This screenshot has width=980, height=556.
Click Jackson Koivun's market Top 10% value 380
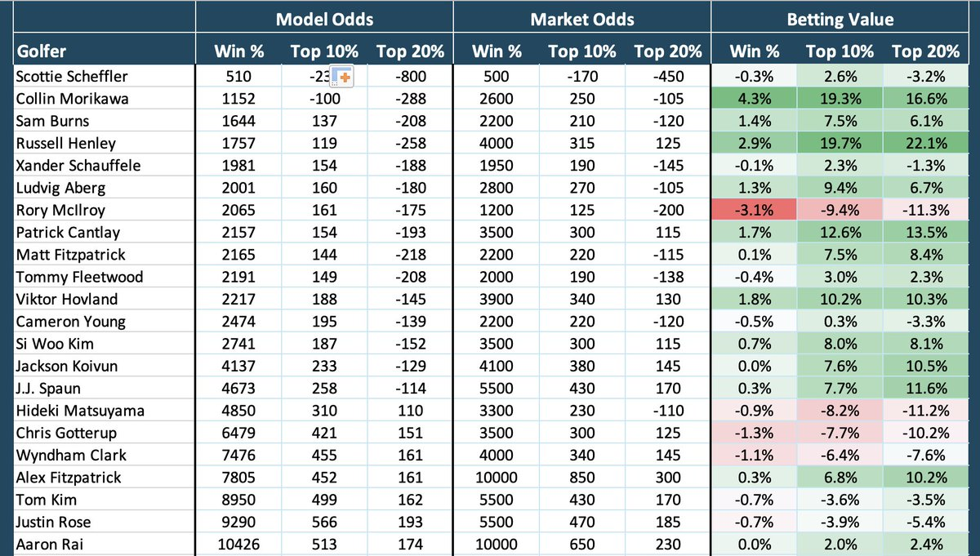(x=582, y=367)
